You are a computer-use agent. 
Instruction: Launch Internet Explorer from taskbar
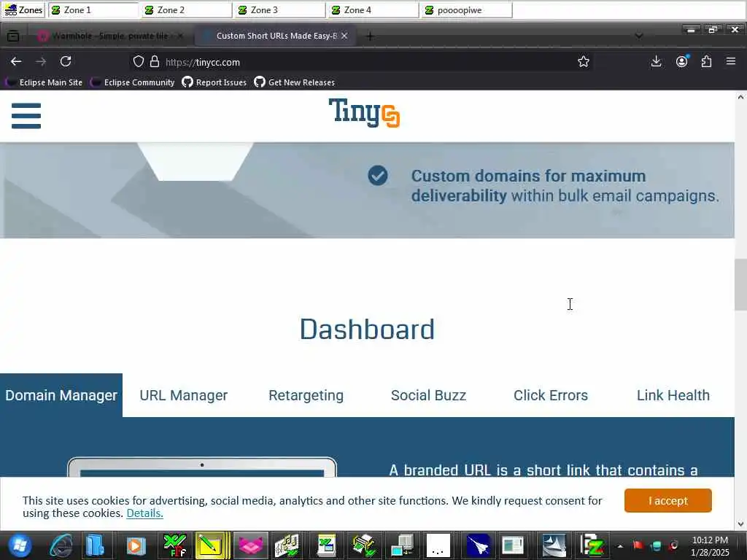coord(62,545)
